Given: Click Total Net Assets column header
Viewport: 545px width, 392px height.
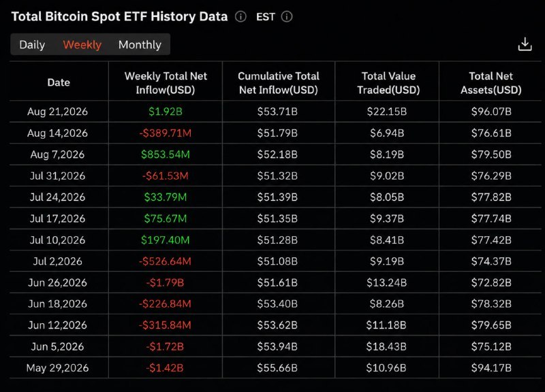Looking at the screenshot, I should (x=490, y=83).
